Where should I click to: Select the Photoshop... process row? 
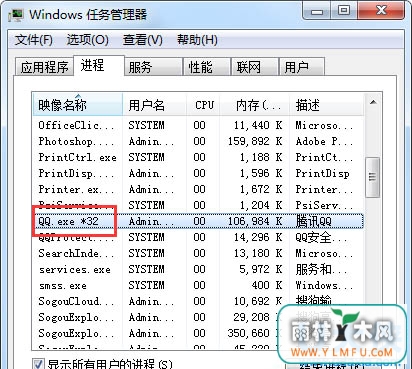tap(198, 141)
